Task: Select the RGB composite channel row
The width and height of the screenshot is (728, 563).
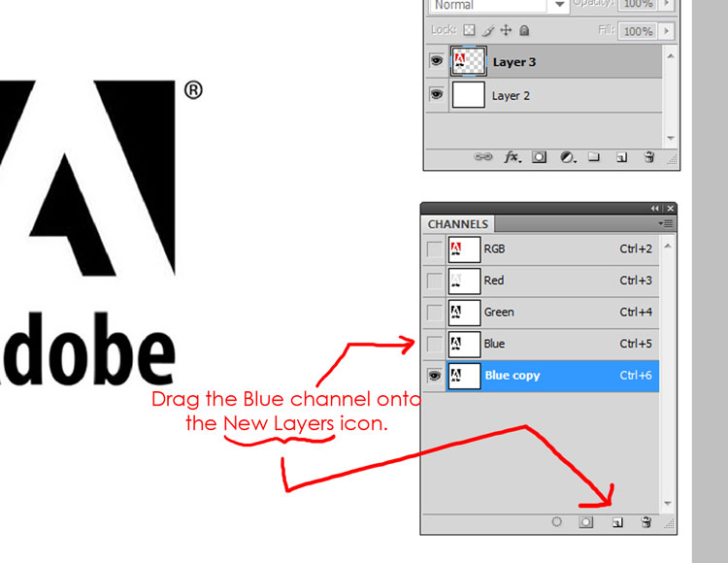Action: pyautogui.click(x=541, y=249)
